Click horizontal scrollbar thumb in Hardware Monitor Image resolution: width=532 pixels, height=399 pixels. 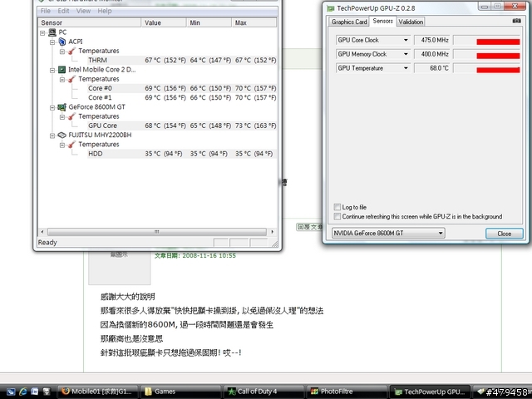point(157,232)
